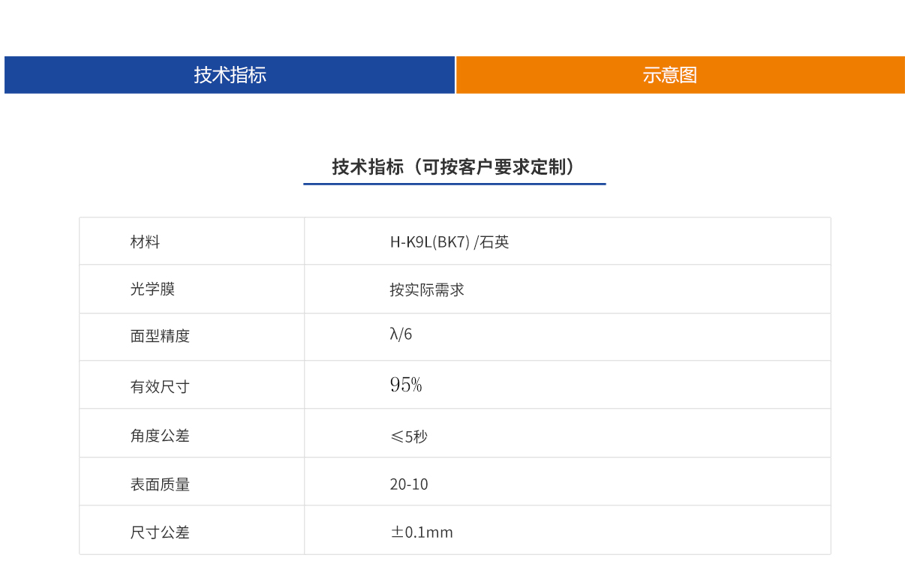The image size is (905, 588).
Task: Click the blue 技术指标 banner
Action: coord(229,75)
